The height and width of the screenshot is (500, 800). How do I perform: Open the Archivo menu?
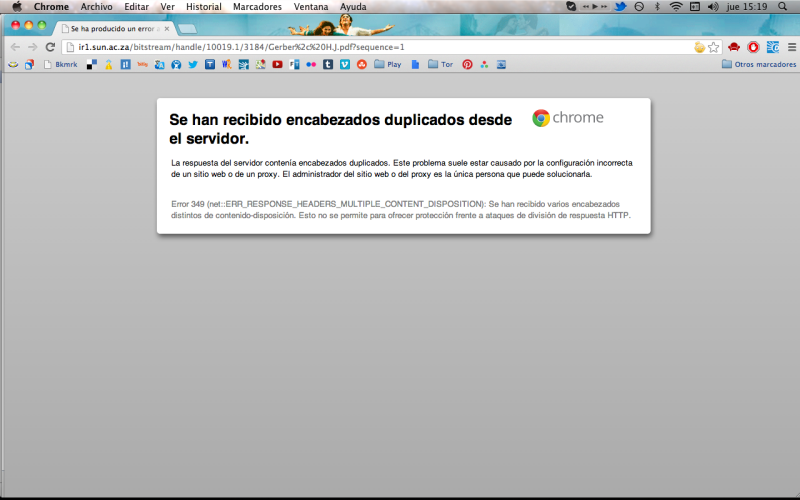pos(97,6)
